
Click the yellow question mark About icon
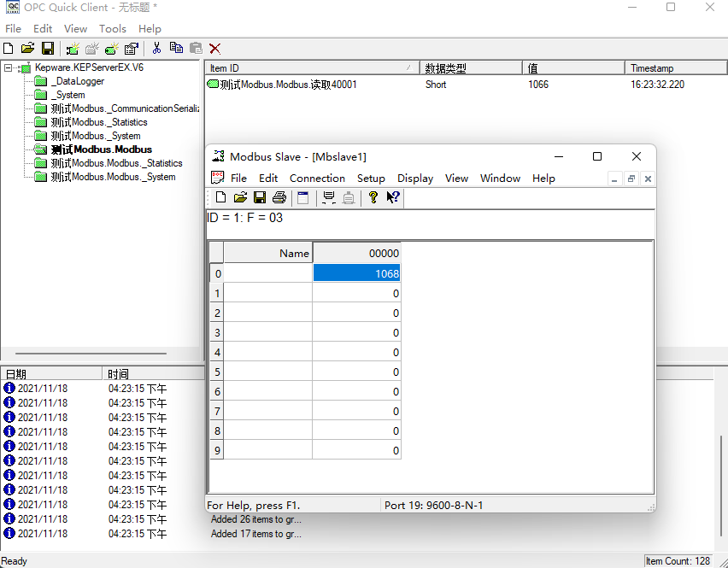(x=373, y=198)
